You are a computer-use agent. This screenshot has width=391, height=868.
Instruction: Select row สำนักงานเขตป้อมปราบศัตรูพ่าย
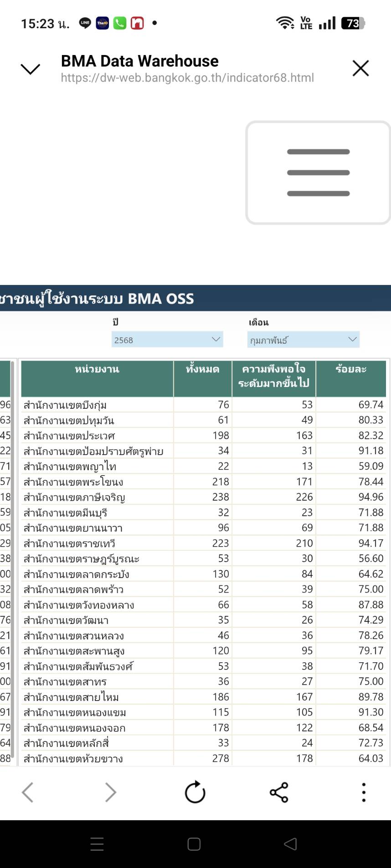pyautogui.click(x=203, y=451)
